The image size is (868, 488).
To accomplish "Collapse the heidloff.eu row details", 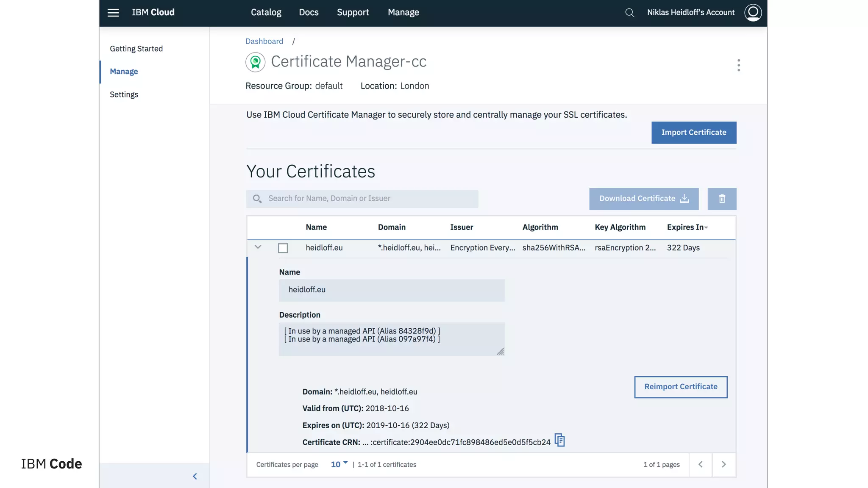I will click(258, 247).
